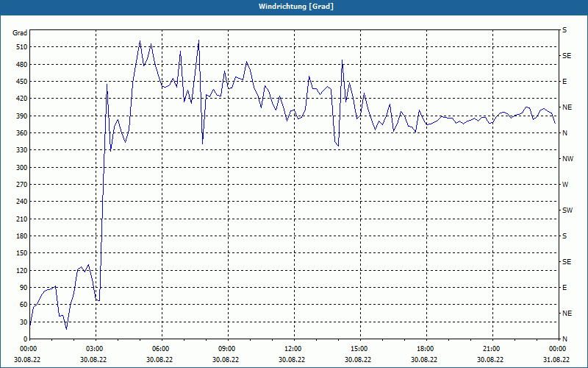Click the E compass label beside the 90 gridline

[564, 288]
